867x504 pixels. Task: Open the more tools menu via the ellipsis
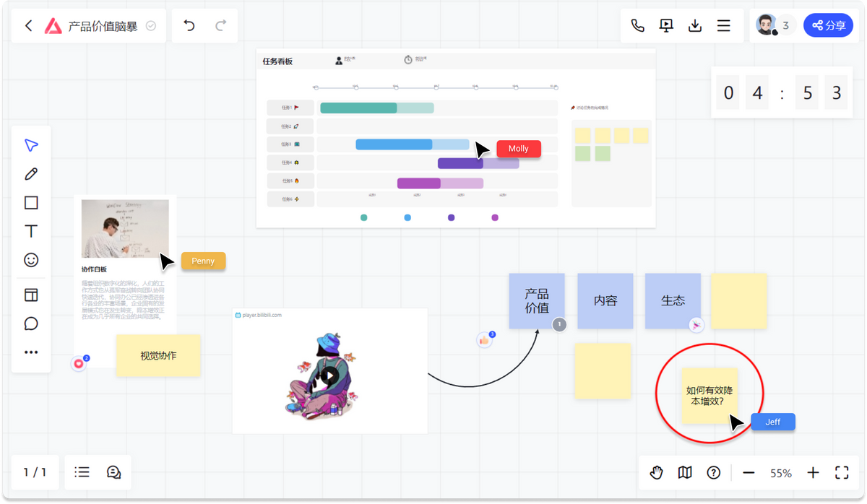(x=31, y=352)
